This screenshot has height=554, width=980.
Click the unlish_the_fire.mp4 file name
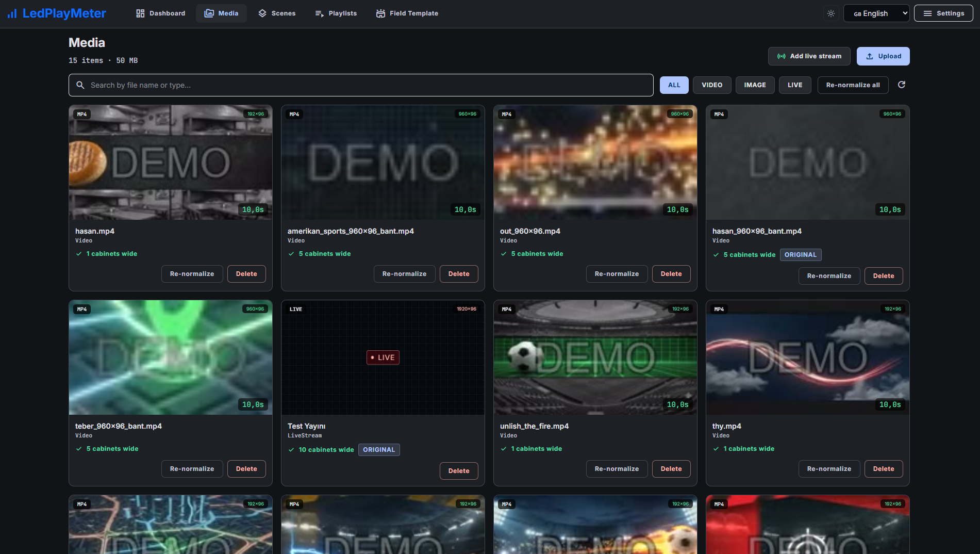pos(534,426)
